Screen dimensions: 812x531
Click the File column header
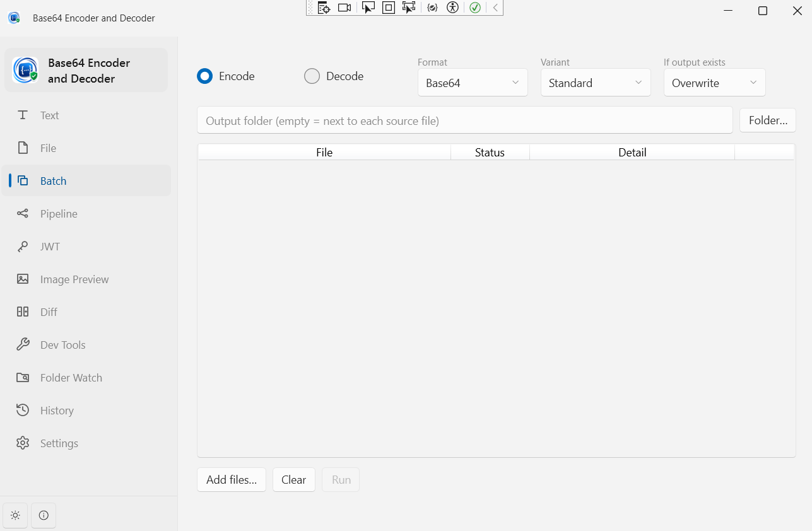tap(324, 152)
